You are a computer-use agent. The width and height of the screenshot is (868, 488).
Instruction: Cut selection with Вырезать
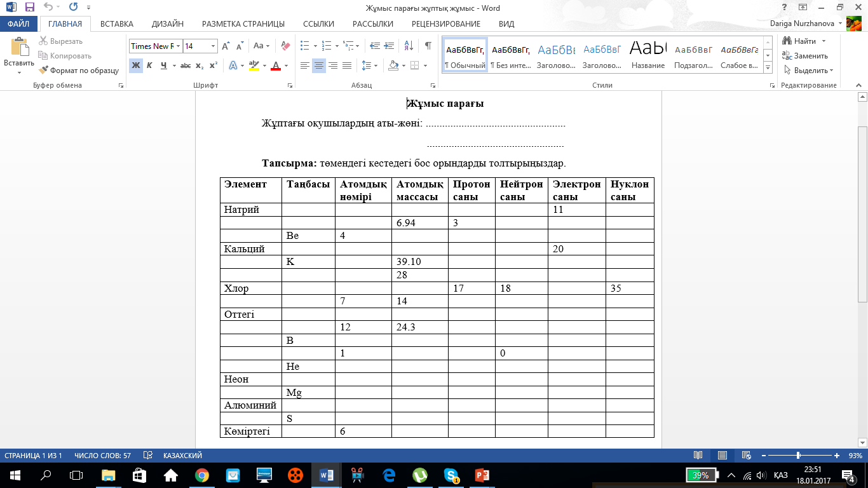pos(61,41)
